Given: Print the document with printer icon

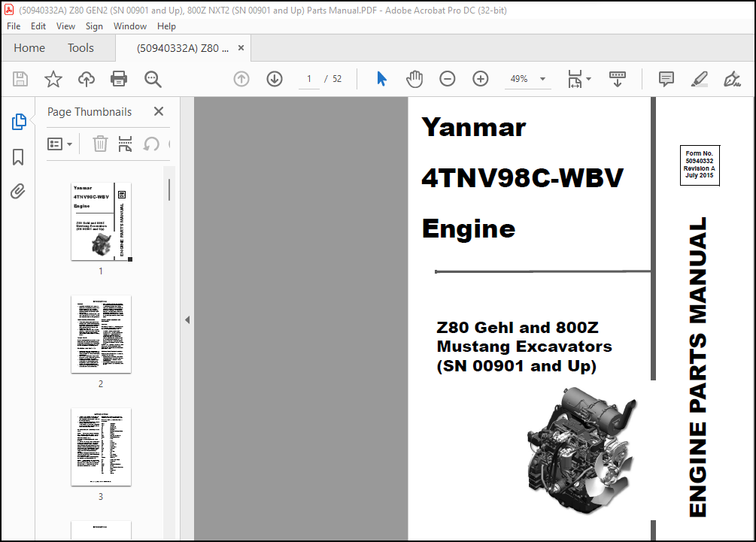Looking at the screenshot, I should 119,78.
